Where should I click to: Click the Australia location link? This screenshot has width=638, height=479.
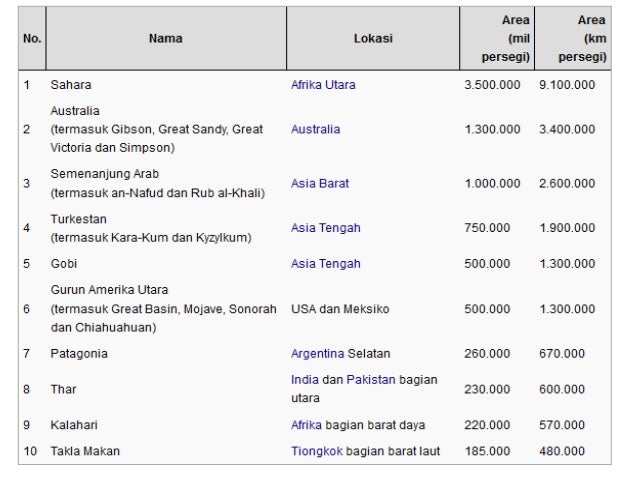(x=315, y=129)
